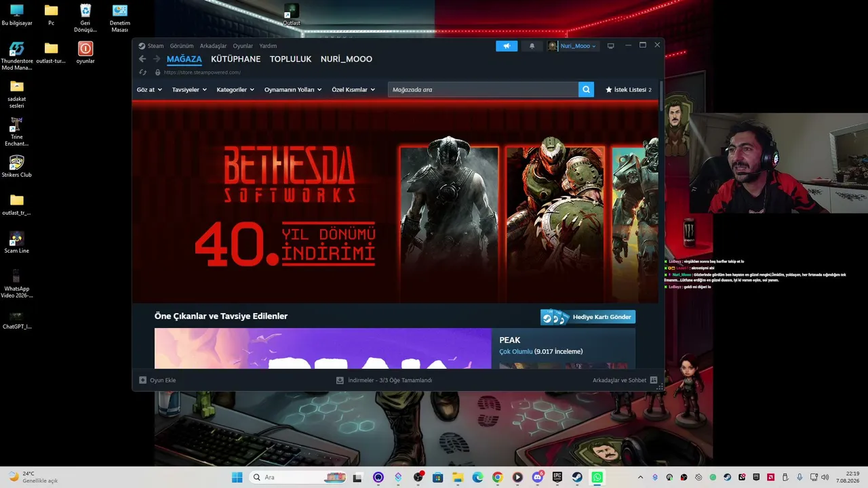Click the Steam store URL address

coord(202,73)
